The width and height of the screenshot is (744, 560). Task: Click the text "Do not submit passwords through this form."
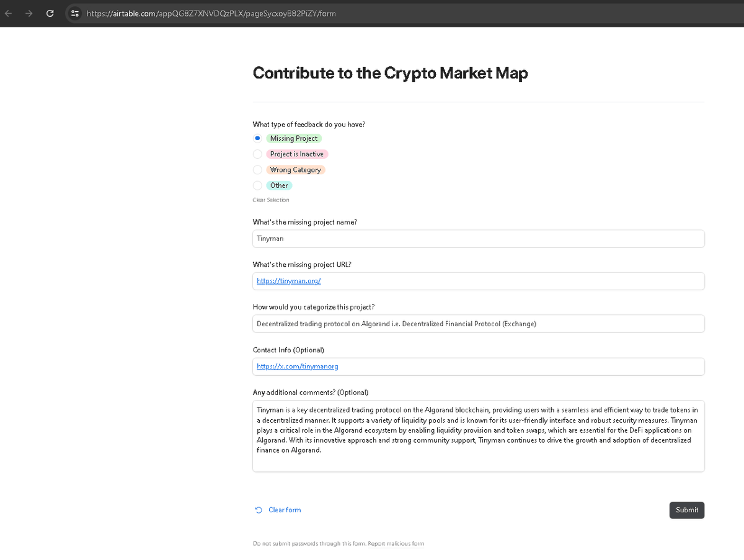[309, 544]
